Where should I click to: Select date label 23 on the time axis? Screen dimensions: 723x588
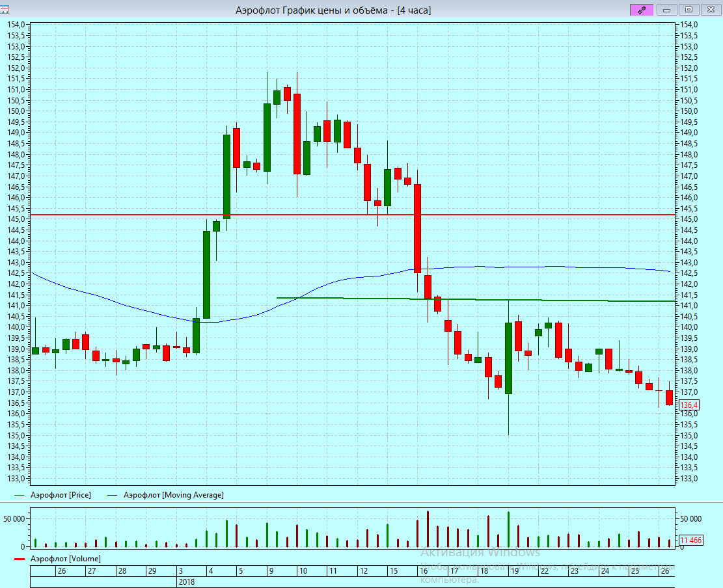click(574, 571)
